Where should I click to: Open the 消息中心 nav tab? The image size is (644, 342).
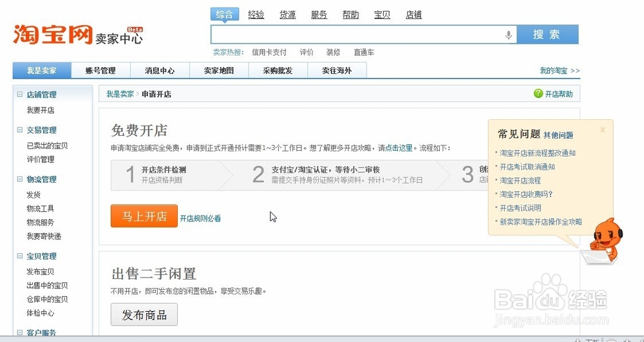point(160,70)
